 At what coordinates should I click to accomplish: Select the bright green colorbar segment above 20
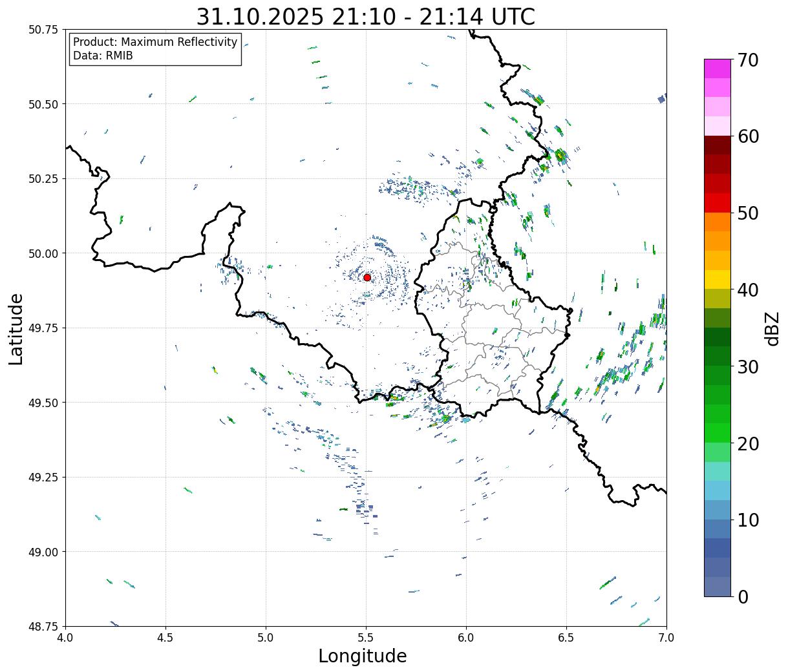coord(717,432)
